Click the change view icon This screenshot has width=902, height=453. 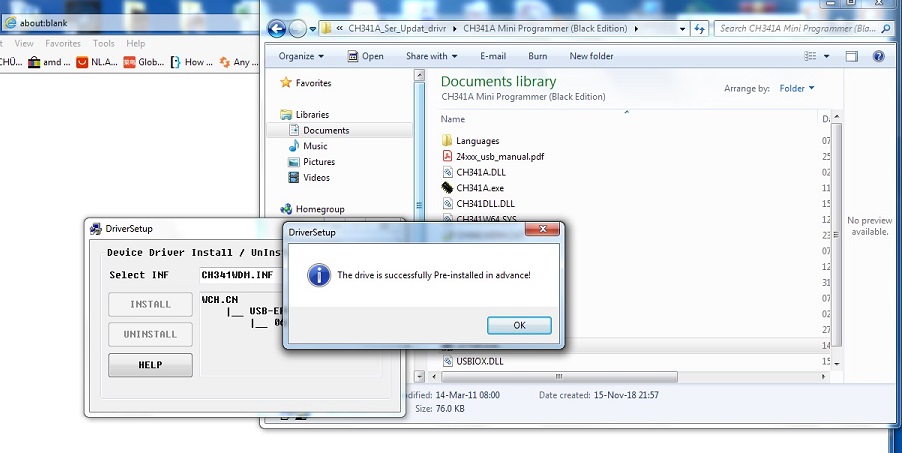tap(810, 56)
